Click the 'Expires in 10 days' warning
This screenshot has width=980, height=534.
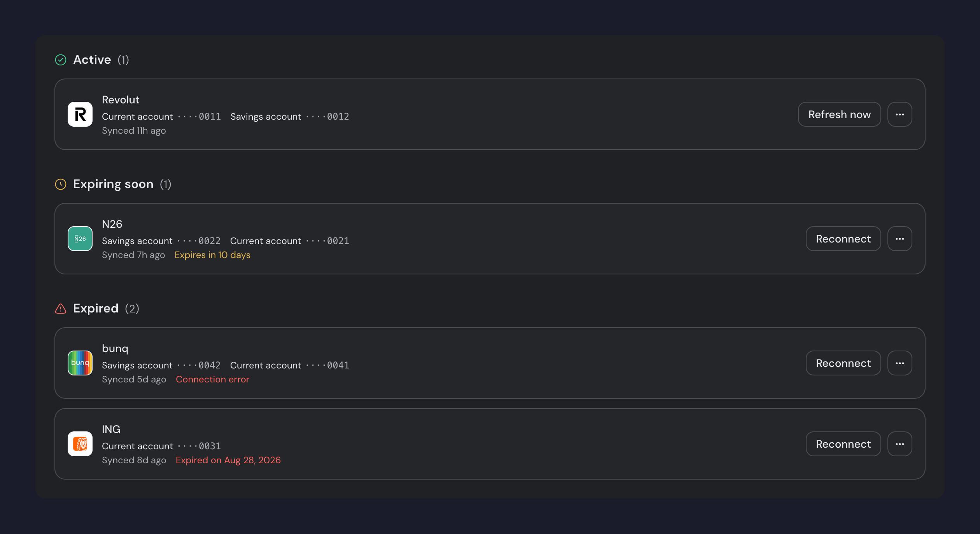pos(212,255)
